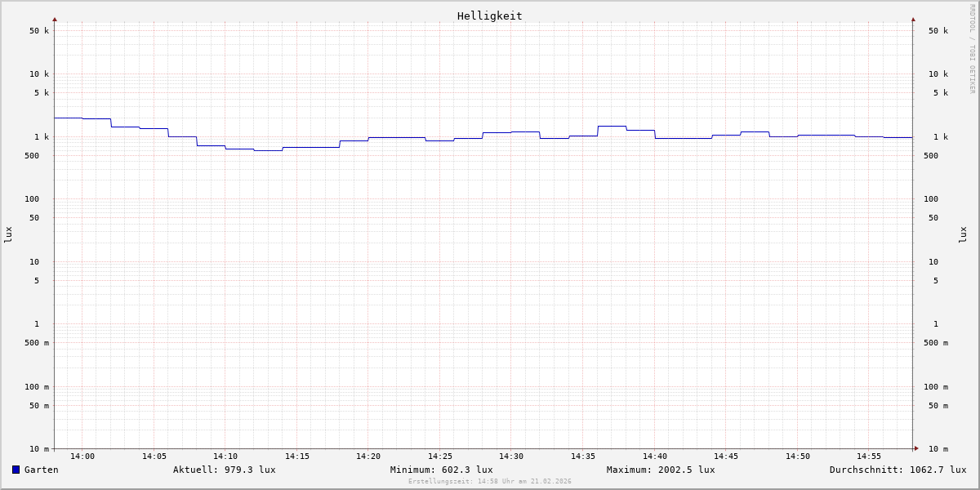Click the 50 k label on left y-axis
This screenshot has height=490, width=980.
point(39,31)
